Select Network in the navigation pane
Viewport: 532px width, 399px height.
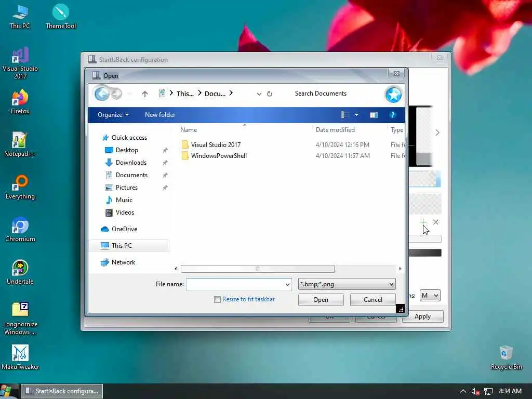(x=118, y=262)
